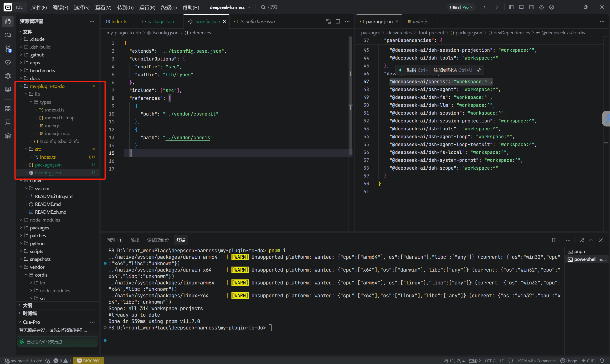Open the Search view in activity bar

tap(8, 35)
